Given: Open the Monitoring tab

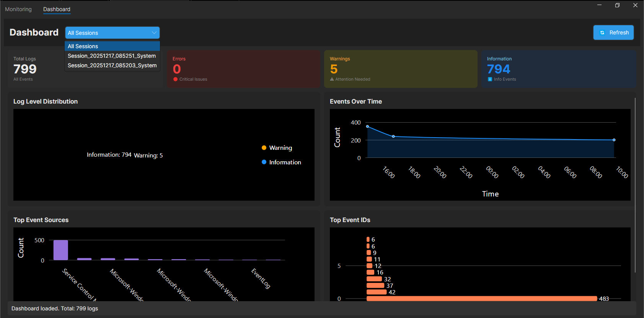Looking at the screenshot, I should pyautogui.click(x=18, y=9).
